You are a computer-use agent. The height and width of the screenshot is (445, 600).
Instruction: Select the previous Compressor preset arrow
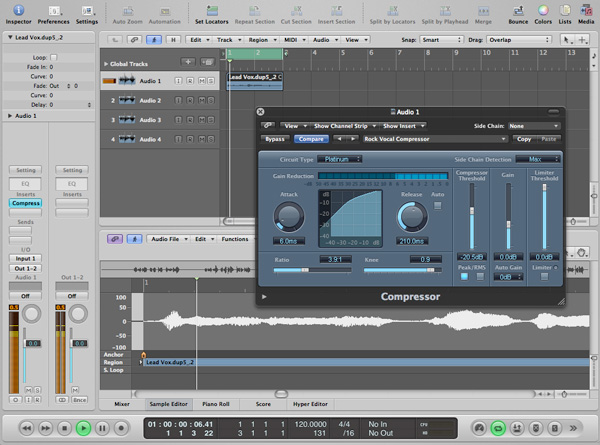tap(339, 139)
